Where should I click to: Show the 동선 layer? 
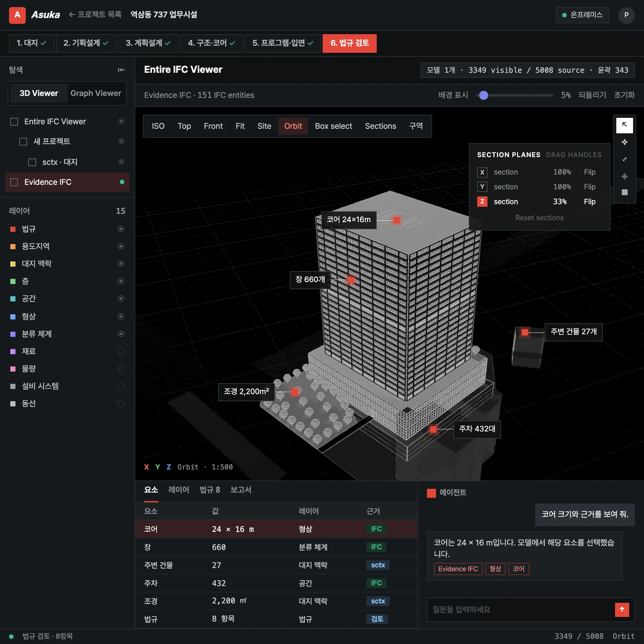pos(121,404)
